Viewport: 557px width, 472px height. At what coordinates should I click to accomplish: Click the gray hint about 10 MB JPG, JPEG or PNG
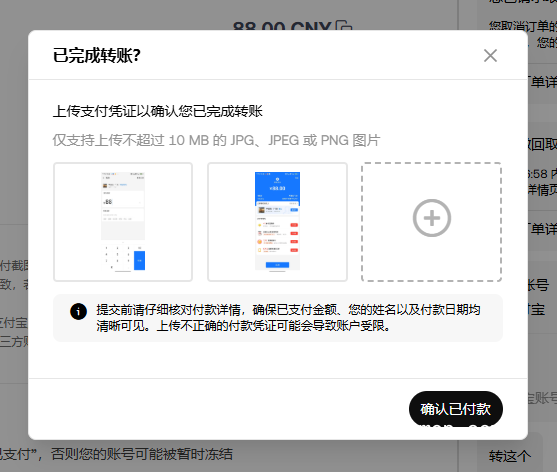click(216, 140)
